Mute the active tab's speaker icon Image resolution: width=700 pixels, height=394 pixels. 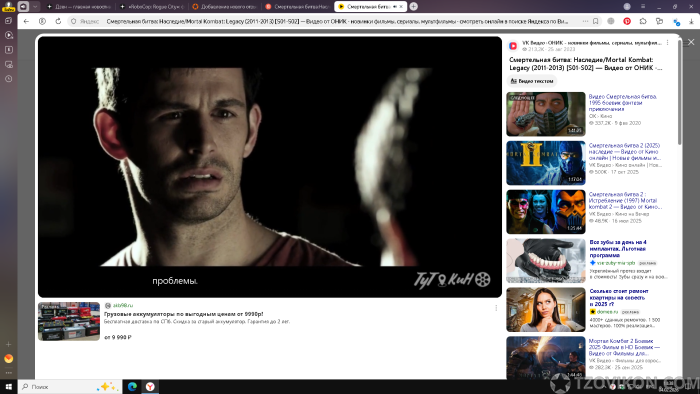coord(395,7)
